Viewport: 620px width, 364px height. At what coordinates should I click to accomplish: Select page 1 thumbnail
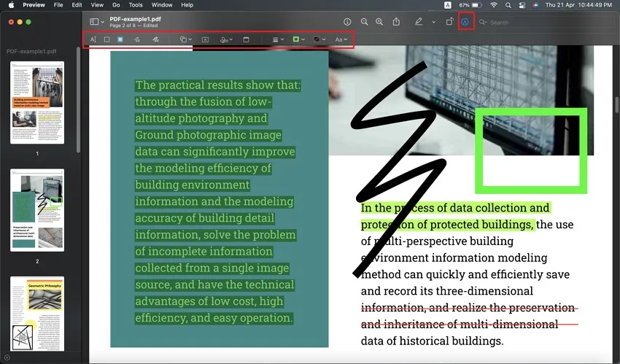37,102
